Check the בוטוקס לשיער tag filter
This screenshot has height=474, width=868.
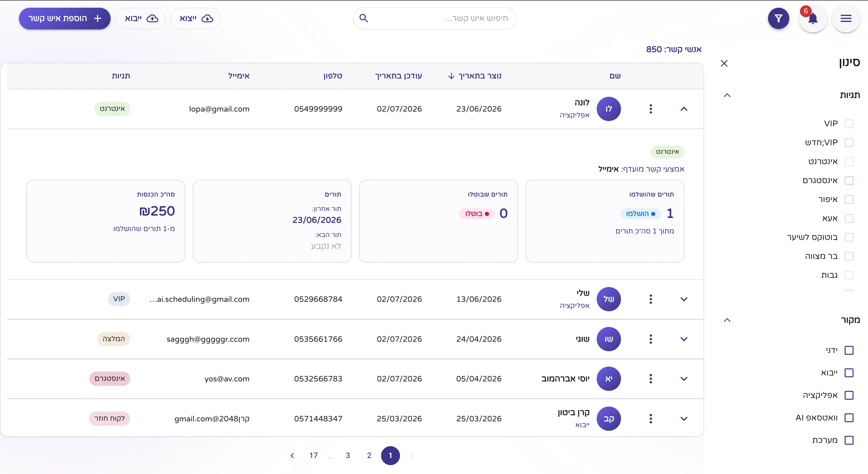[x=849, y=237]
